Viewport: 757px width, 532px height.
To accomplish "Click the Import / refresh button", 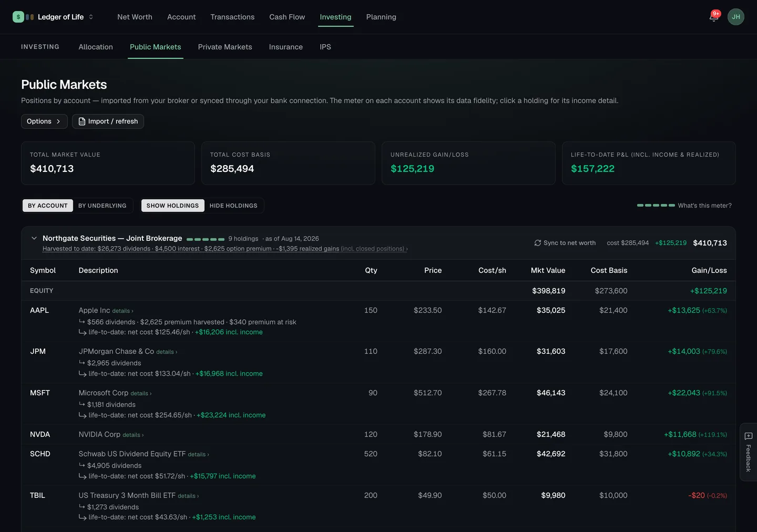I will point(108,121).
